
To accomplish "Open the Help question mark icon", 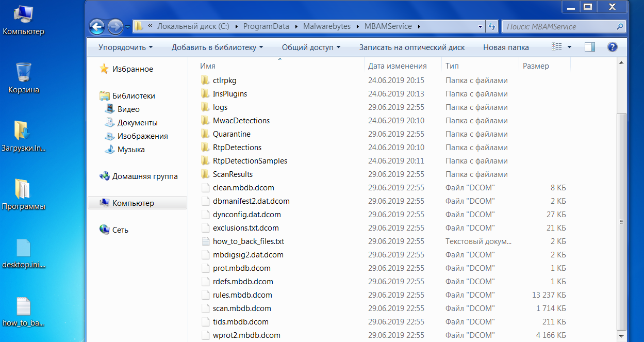I will [612, 47].
